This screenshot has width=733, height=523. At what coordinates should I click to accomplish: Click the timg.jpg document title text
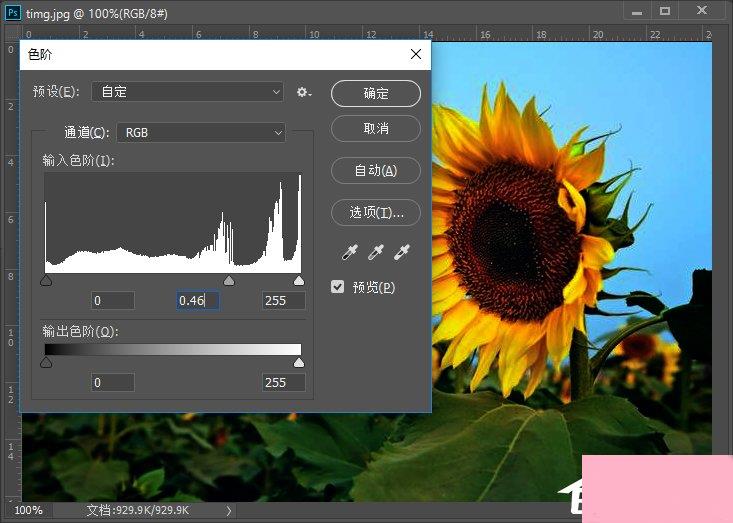pos(96,14)
